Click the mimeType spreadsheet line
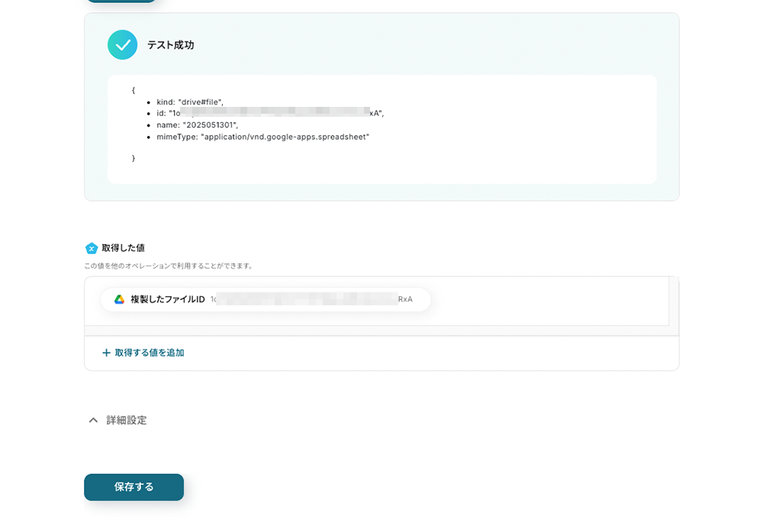Image resolution: width=763 pixels, height=532 pixels. point(262,137)
